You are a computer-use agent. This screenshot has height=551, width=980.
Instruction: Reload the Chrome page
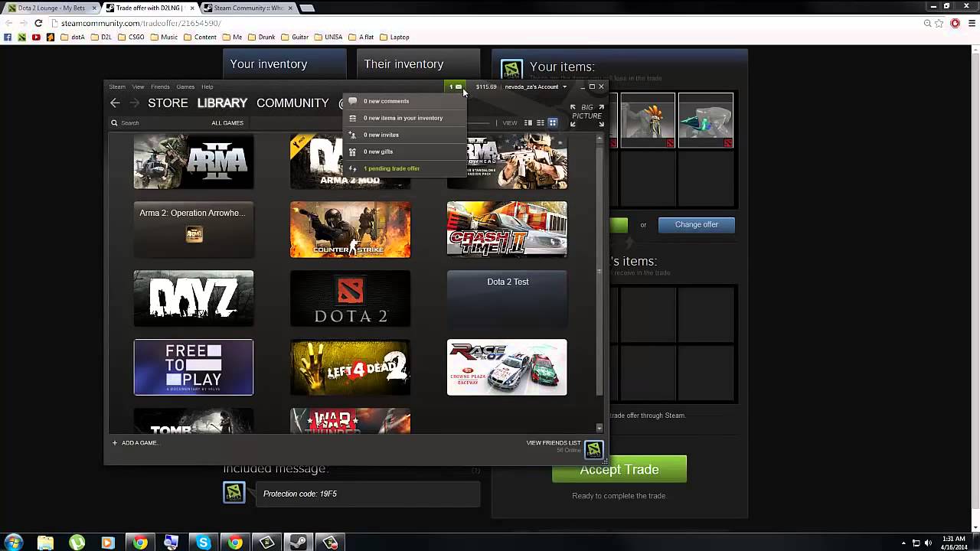click(38, 23)
